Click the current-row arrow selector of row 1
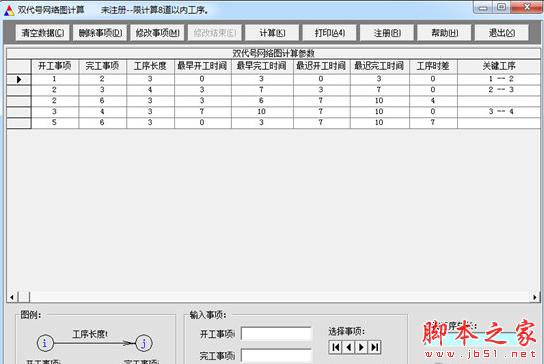The width and height of the screenshot is (544, 364). tap(19, 79)
